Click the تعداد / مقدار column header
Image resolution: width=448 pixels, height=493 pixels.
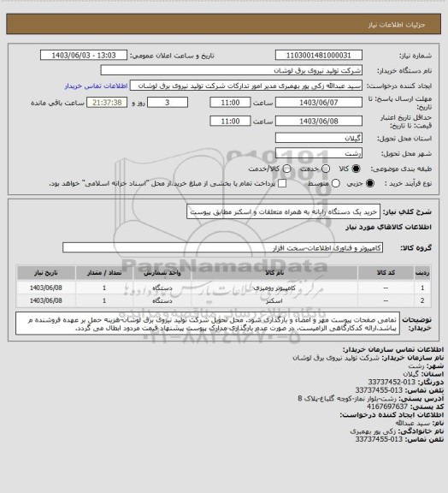(x=104, y=272)
